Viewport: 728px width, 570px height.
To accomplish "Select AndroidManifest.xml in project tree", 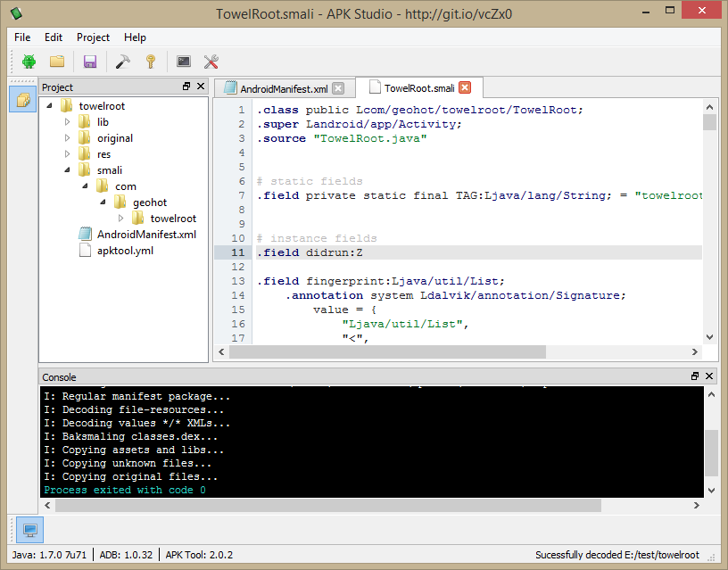I will 146,235.
